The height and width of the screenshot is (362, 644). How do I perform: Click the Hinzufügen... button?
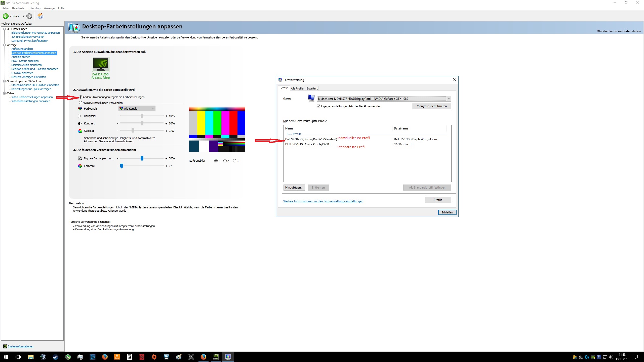click(294, 188)
